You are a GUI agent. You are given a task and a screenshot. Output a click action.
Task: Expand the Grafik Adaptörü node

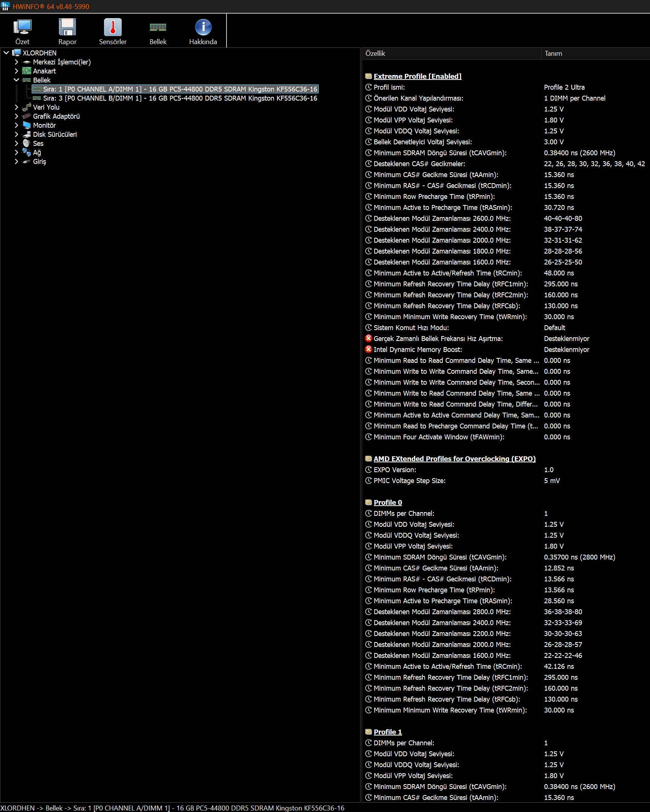click(16, 116)
